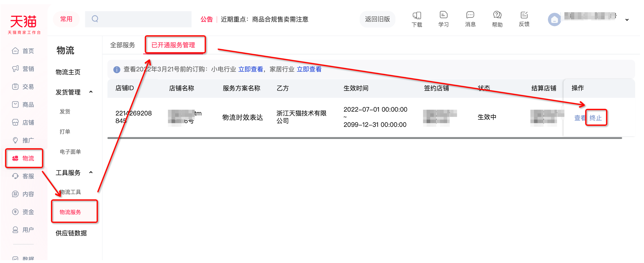Open 电子面单 submenu item
The height and width of the screenshot is (263, 644).
70,152
